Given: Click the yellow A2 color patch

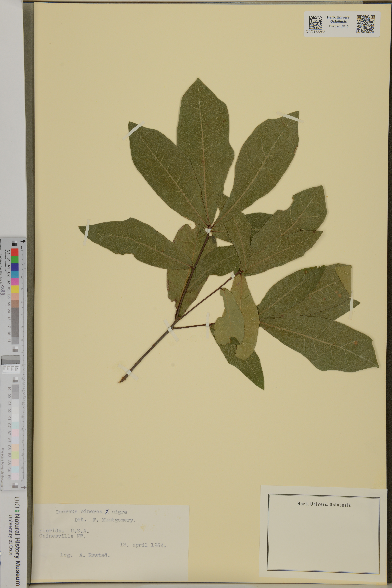Looking at the screenshot, I should [x=15, y=289].
